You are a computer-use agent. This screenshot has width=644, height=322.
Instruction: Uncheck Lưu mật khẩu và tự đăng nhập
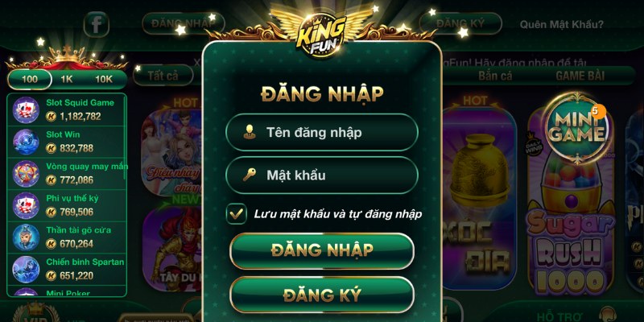click(x=236, y=214)
